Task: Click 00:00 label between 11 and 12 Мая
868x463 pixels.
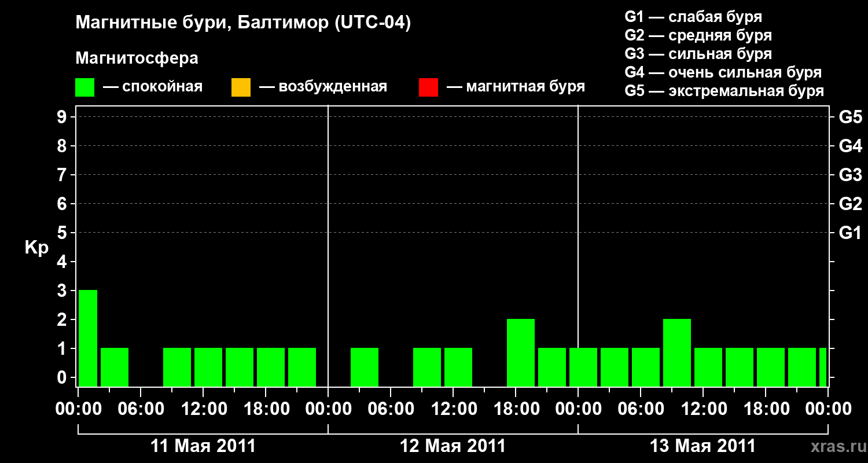Action: [329, 409]
